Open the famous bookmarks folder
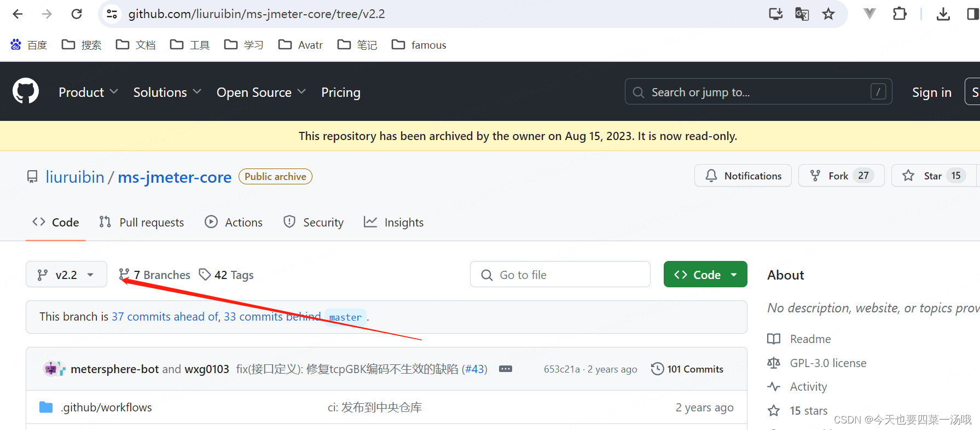The image size is (980, 430). pyautogui.click(x=419, y=45)
